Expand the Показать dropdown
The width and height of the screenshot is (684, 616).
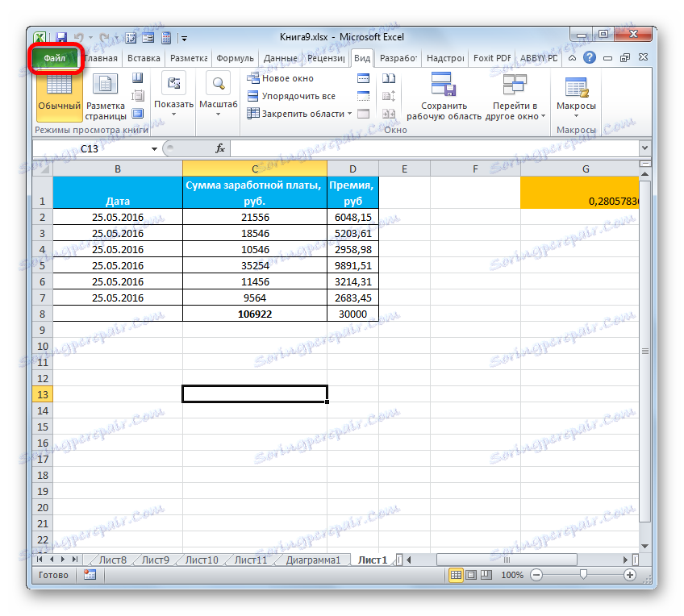click(x=173, y=95)
